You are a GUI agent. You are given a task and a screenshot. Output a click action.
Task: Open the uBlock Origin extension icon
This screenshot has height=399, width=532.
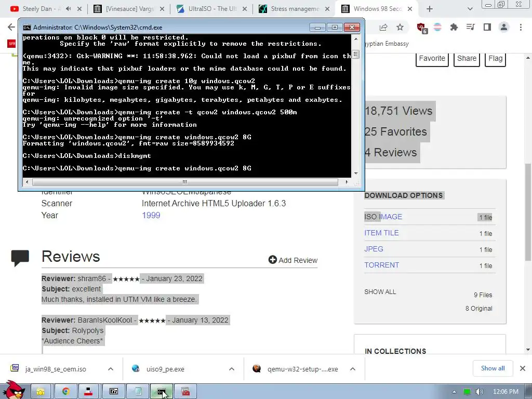422,28
